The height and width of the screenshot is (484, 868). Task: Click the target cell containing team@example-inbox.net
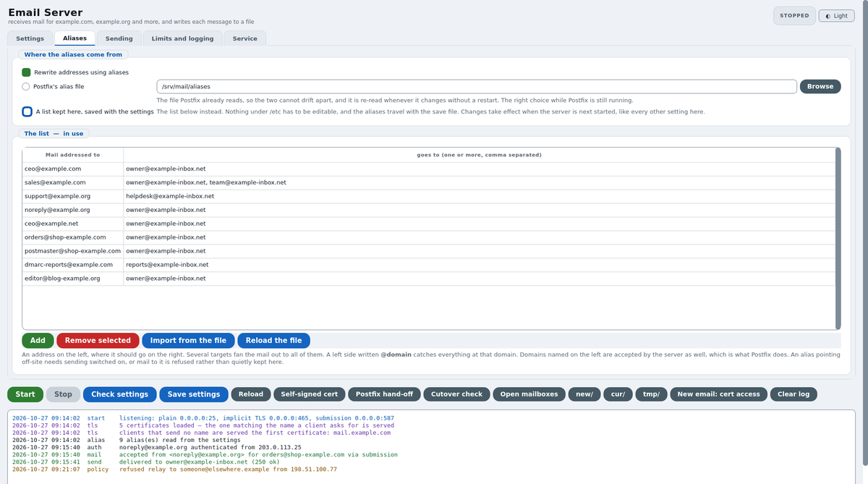click(x=479, y=182)
